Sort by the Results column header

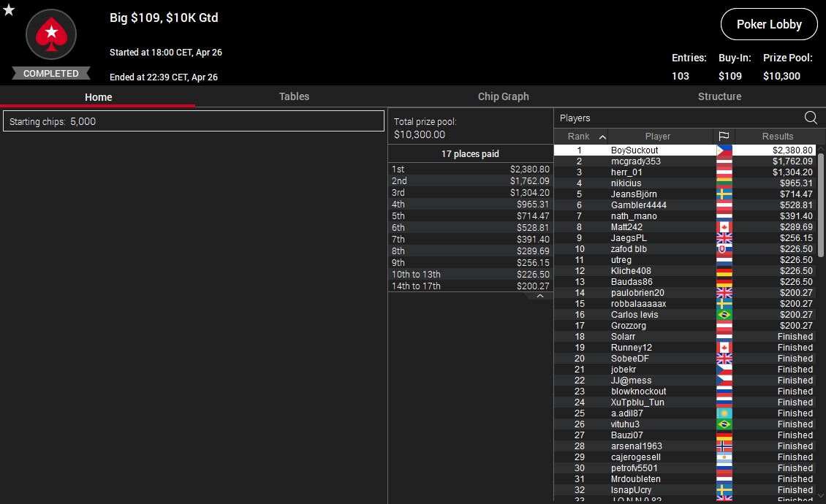777,137
